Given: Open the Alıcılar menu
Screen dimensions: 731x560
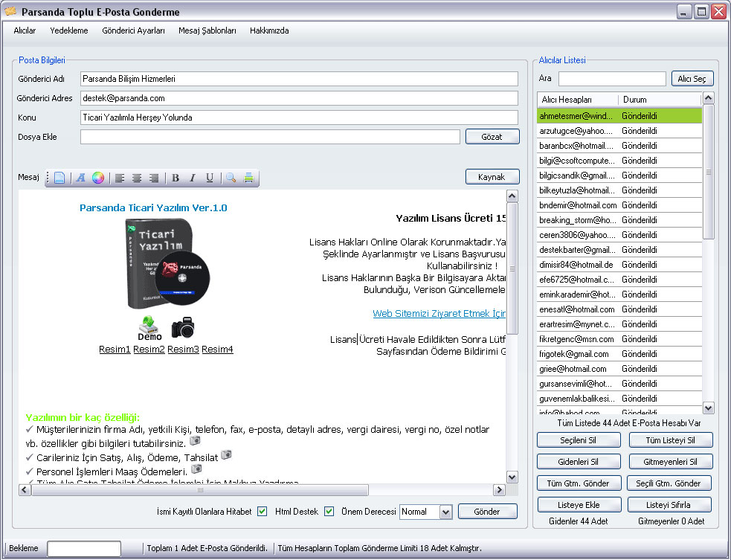Looking at the screenshot, I should pos(25,30).
